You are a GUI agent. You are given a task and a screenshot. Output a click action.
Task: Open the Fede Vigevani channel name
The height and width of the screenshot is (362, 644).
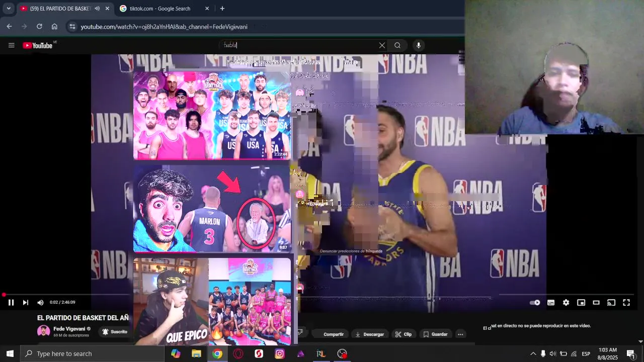69,329
